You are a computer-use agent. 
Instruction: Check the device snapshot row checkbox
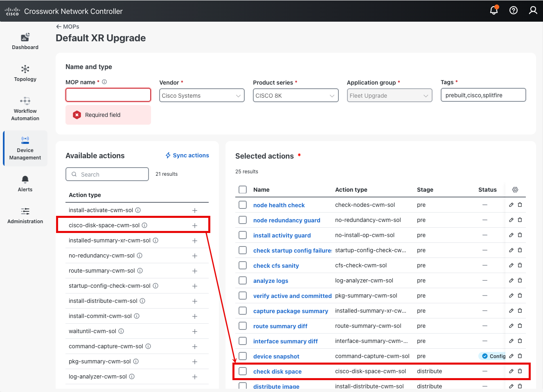point(243,356)
